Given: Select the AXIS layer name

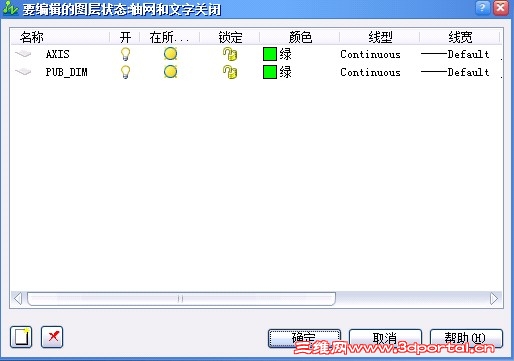Looking at the screenshot, I should [58, 54].
